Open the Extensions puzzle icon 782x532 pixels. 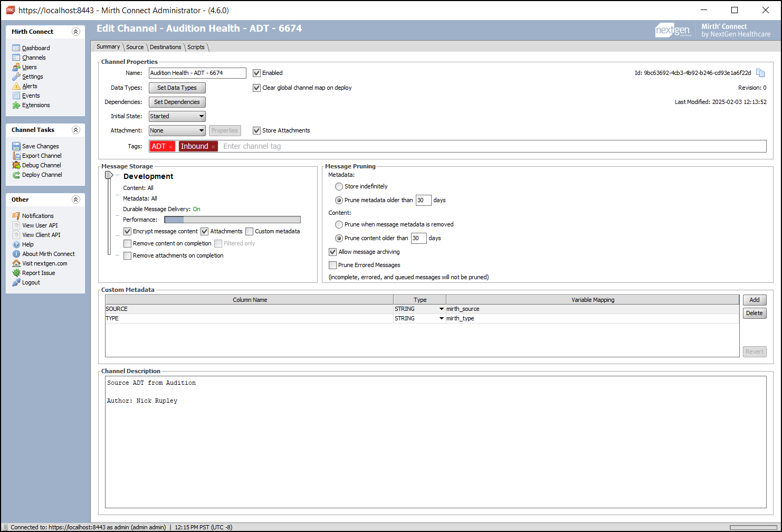click(x=16, y=105)
